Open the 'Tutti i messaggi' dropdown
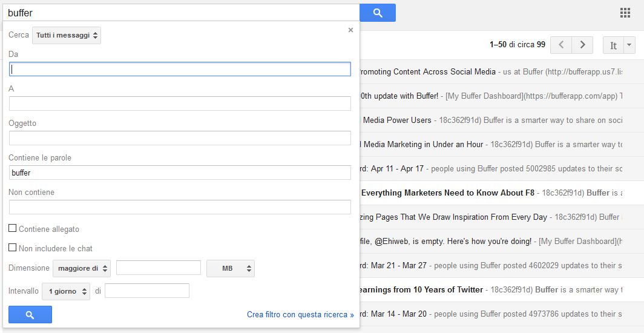The image size is (644, 333). (67, 35)
